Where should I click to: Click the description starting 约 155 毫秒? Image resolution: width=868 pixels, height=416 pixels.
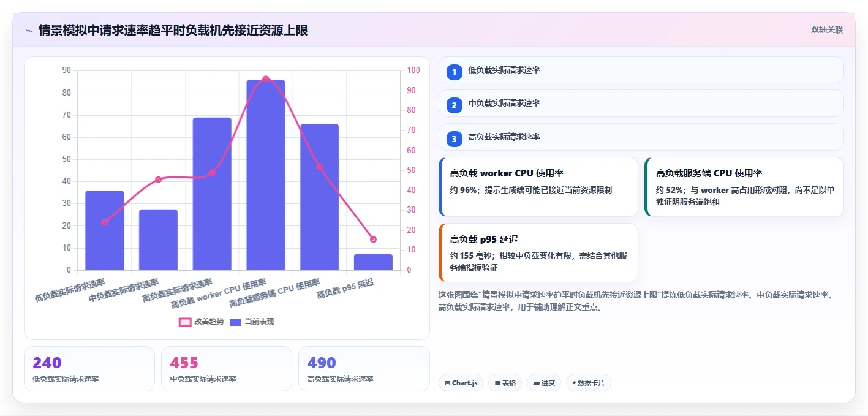coord(538,262)
